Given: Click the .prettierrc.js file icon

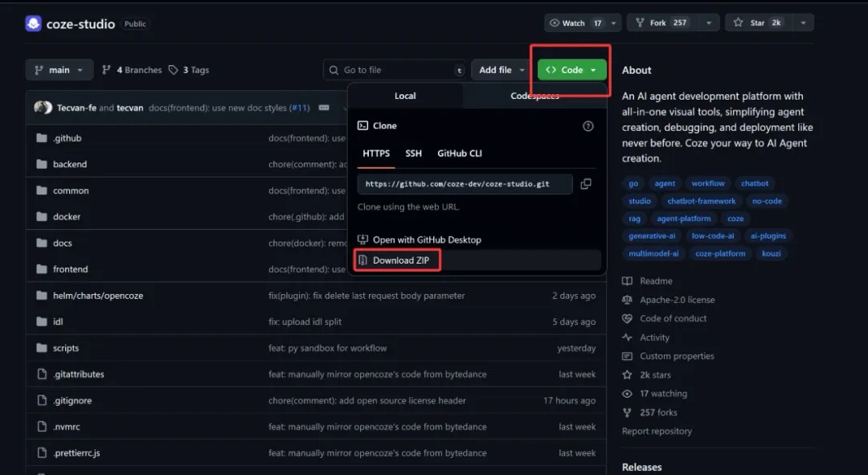Looking at the screenshot, I should 42,452.
